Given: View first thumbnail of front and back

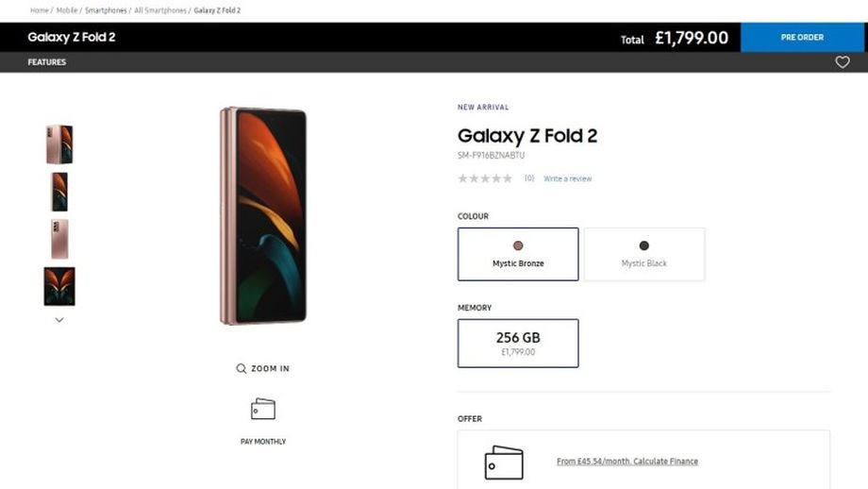Looking at the screenshot, I should click(x=59, y=144).
